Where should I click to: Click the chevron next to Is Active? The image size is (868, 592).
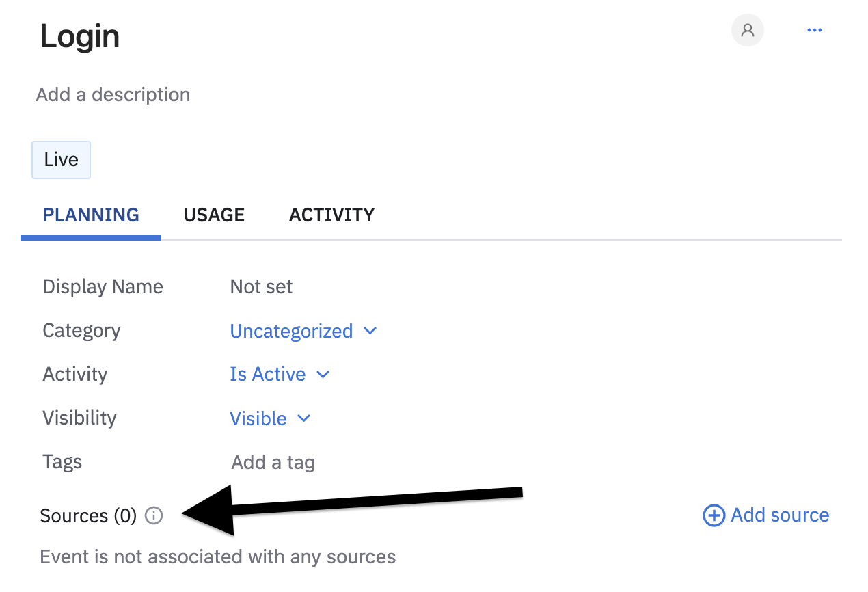tap(323, 375)
